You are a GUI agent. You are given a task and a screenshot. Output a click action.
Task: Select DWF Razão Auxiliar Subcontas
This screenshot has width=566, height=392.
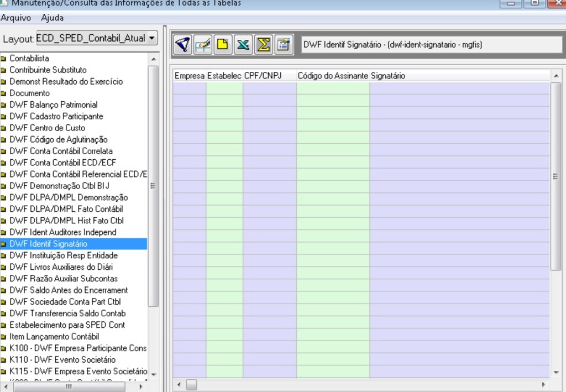coord(64,279)
